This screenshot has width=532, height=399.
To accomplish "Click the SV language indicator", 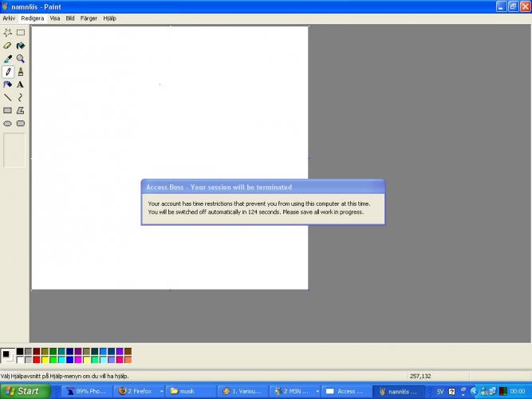I will click(440, 391).
